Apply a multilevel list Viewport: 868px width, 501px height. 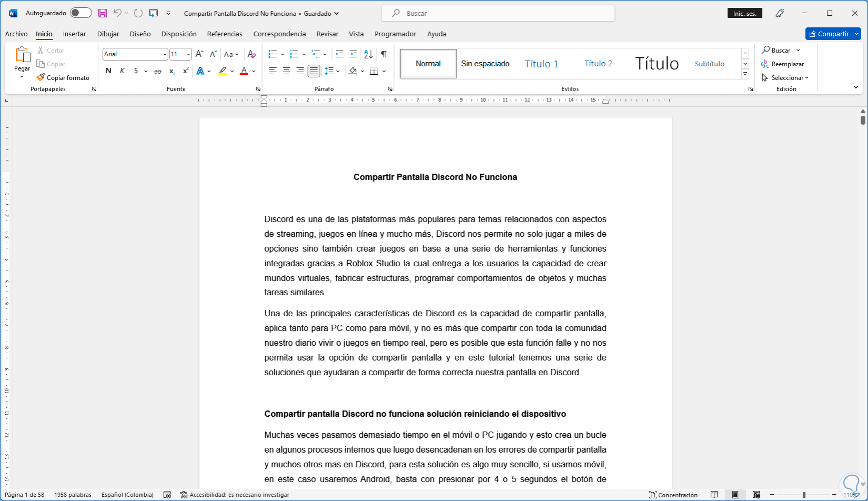316,54
